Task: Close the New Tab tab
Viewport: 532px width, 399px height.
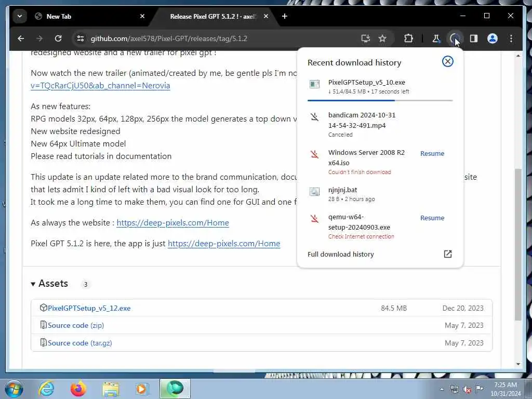Action: point(142,16)
